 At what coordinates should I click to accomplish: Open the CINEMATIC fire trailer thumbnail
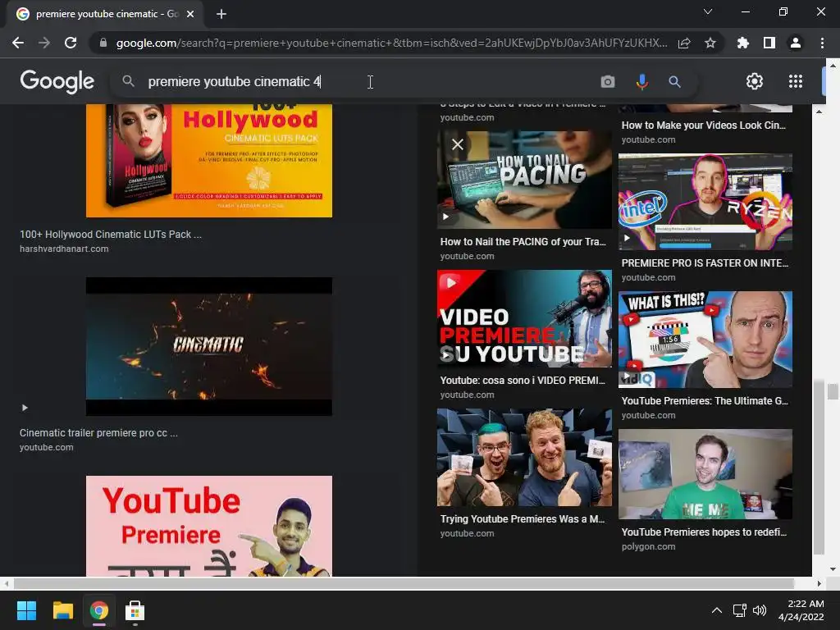pos(209,347)
